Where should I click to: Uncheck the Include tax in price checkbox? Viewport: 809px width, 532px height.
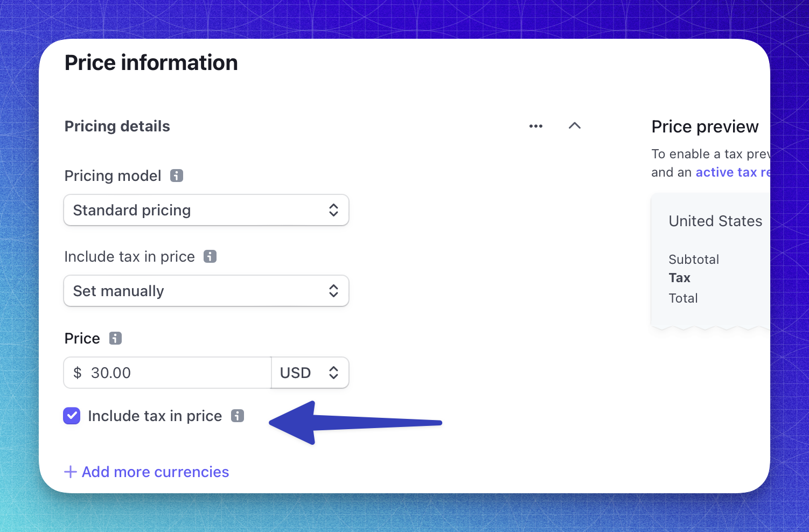(72, 416)
